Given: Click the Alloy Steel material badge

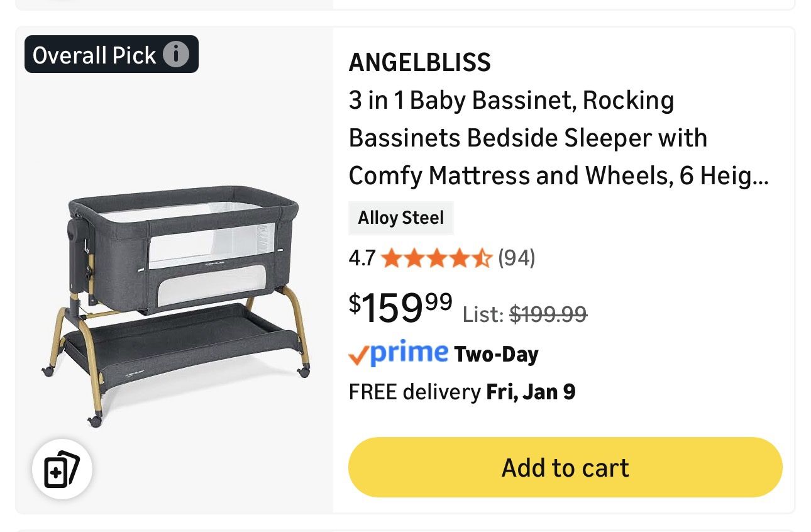Looking at the screenshot, I should click(x=401, y=218).
